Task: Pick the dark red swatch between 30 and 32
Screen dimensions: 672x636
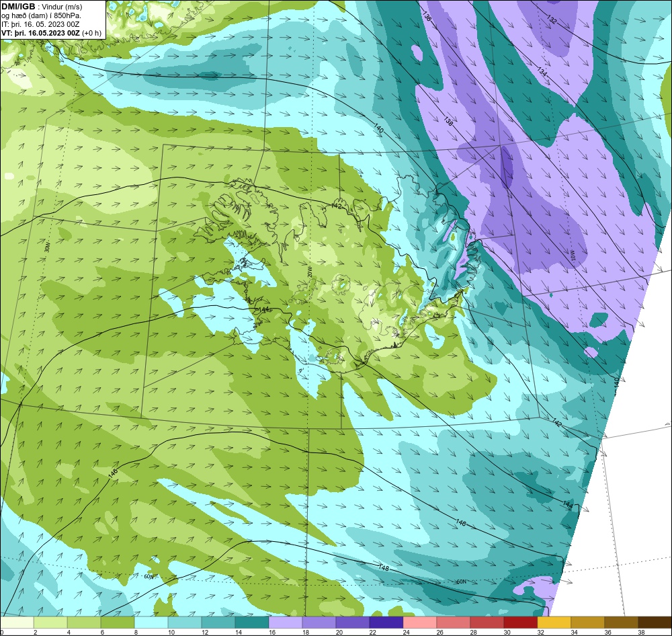Action: point(521,622)
